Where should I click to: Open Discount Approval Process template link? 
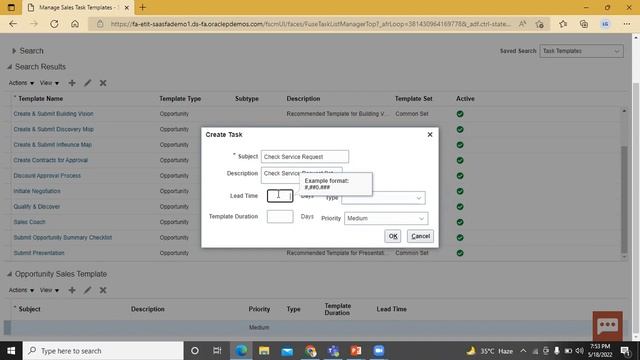(x=47, y=176)
